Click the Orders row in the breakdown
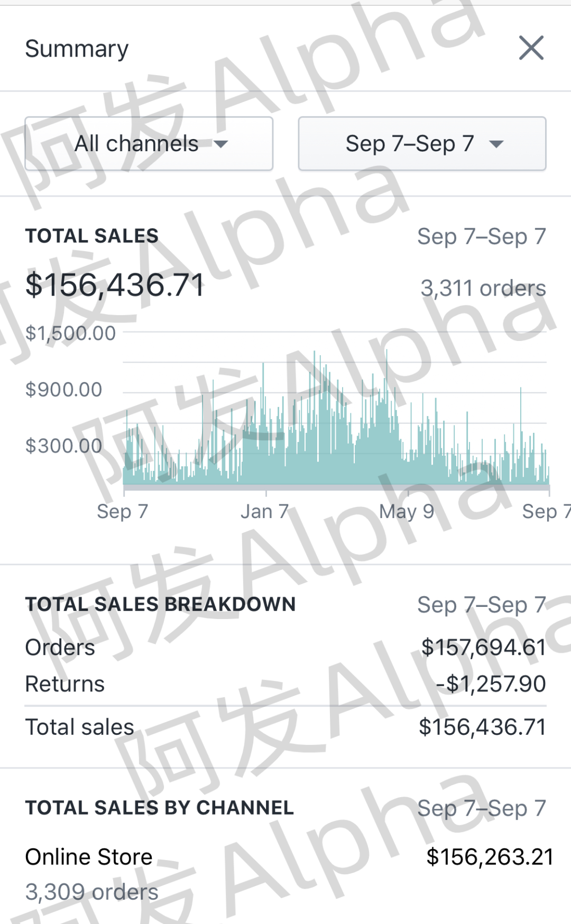Screen dimensions: 571x924 pos(60,648)
